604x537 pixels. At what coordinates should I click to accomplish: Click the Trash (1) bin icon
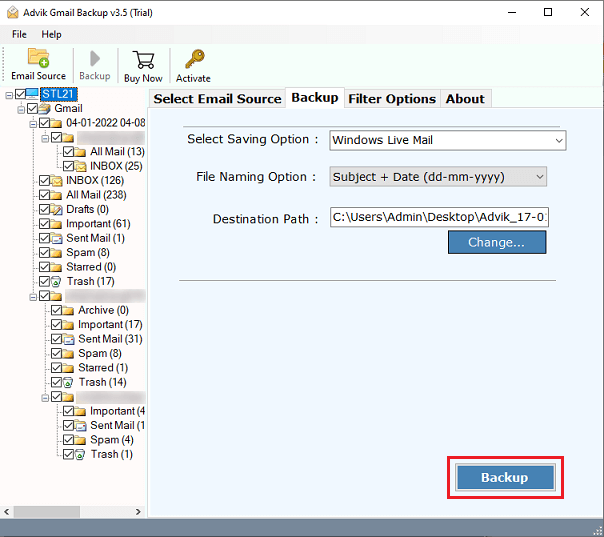(x=80, y=455)
